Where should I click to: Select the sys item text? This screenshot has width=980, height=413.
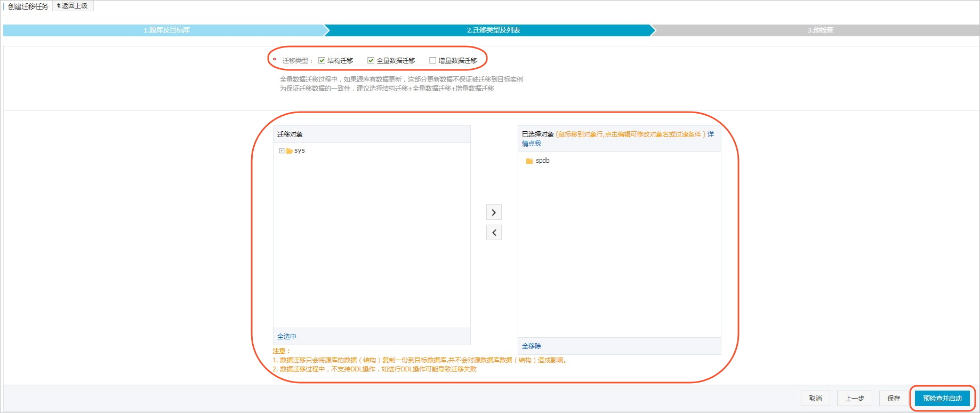[x=300, y=150]
